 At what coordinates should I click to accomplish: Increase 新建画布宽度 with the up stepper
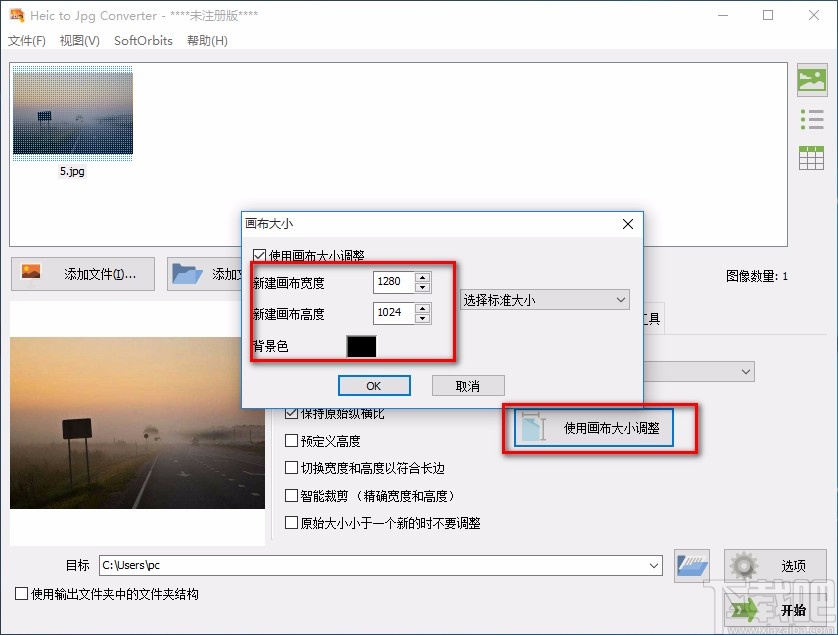click(422, 277)
